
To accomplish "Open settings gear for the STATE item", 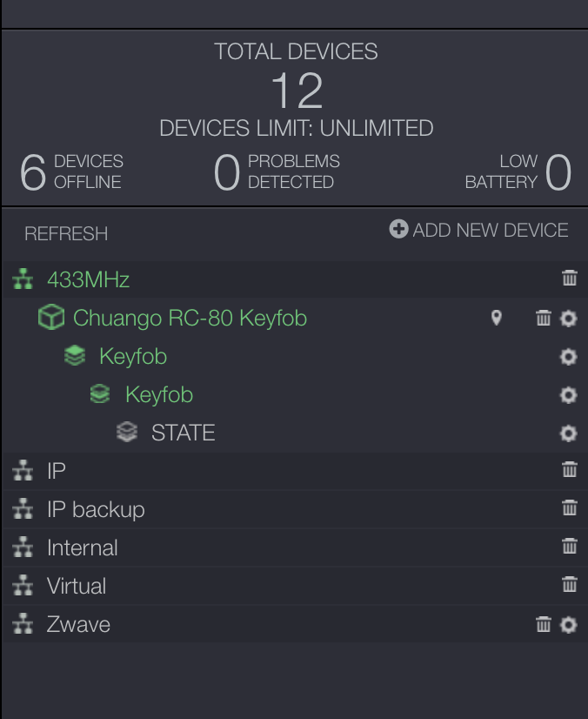I will coord(569,433).
